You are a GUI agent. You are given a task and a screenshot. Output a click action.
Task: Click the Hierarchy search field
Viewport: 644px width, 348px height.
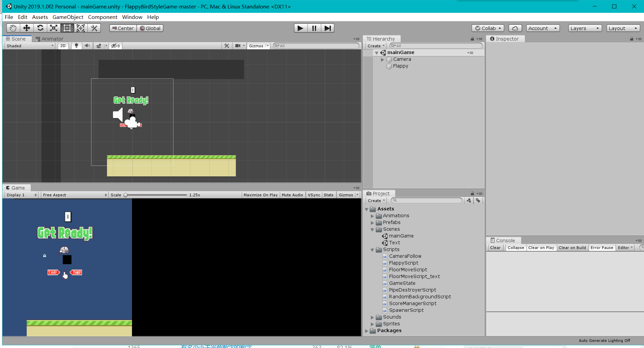pos(436,46)
